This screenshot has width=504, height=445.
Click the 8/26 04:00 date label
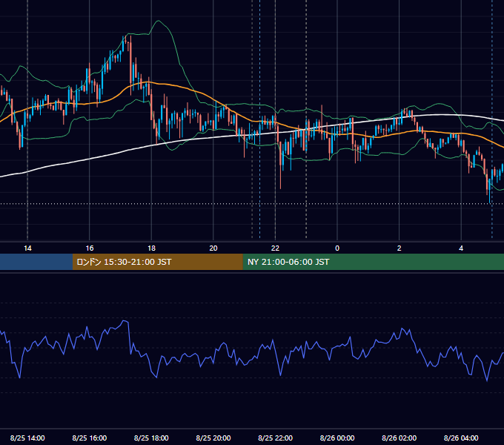point(461,438)
